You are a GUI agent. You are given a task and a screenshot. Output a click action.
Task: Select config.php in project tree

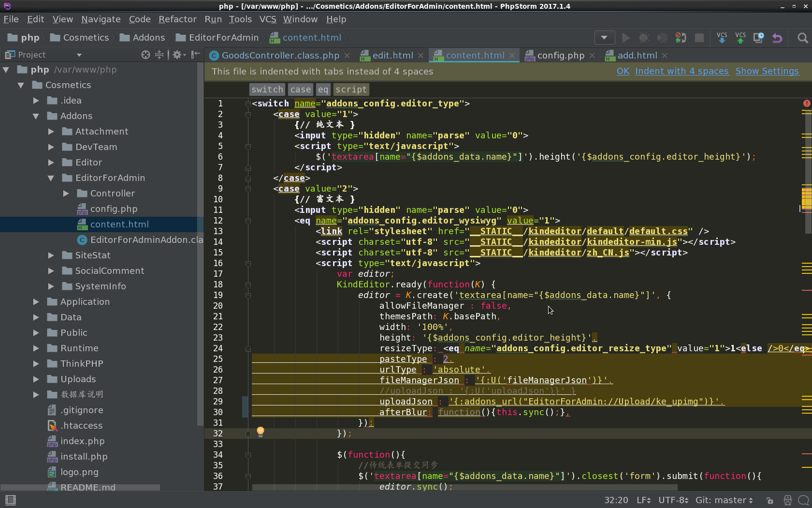click(114, 209)
